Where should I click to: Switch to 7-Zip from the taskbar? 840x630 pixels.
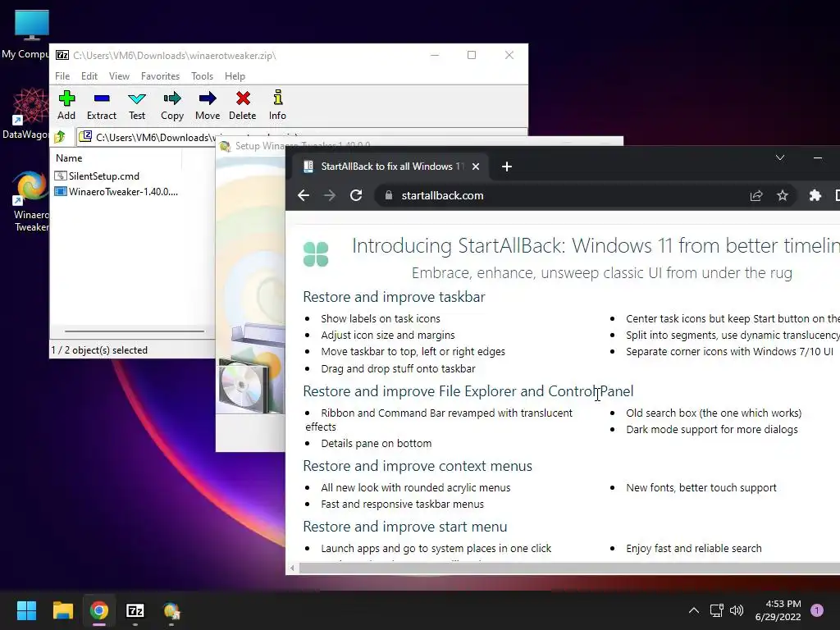(x=135, y=610)
